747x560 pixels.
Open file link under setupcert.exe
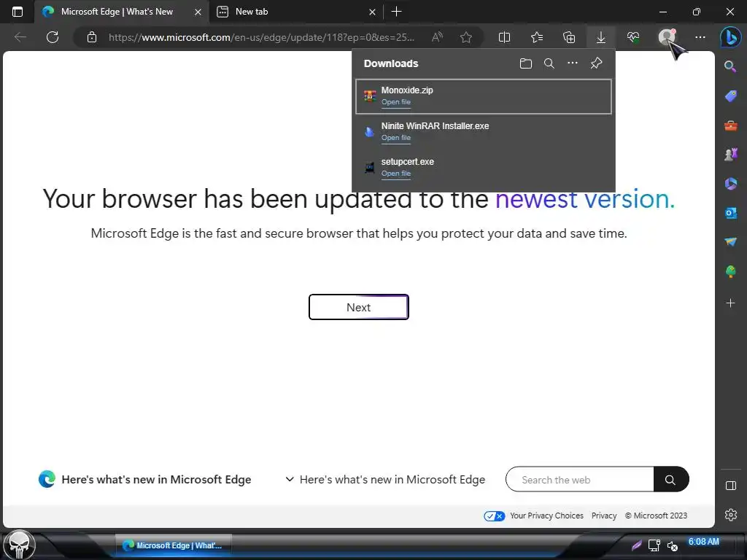(396, 174)
